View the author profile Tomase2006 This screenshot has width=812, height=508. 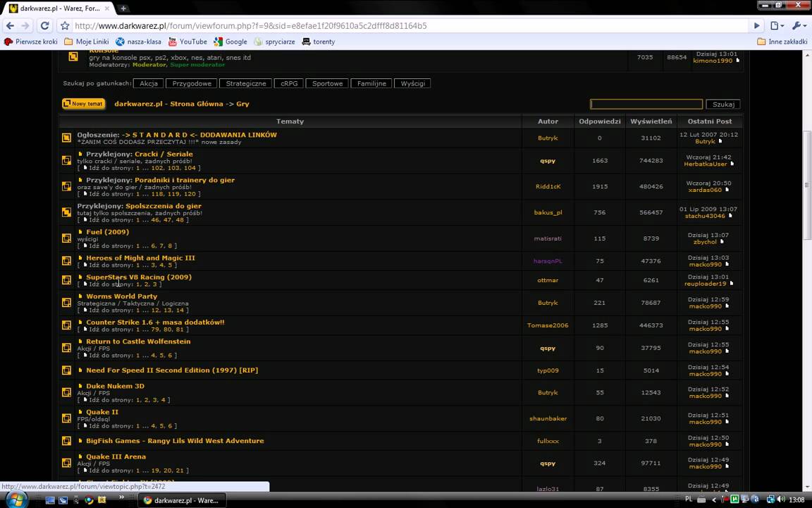[548, 325]
